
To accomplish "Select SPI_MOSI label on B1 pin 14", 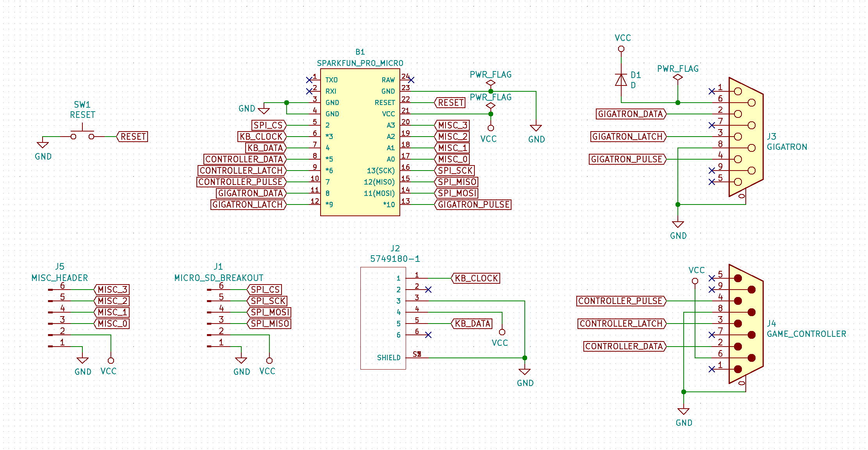I will [456, 193].
